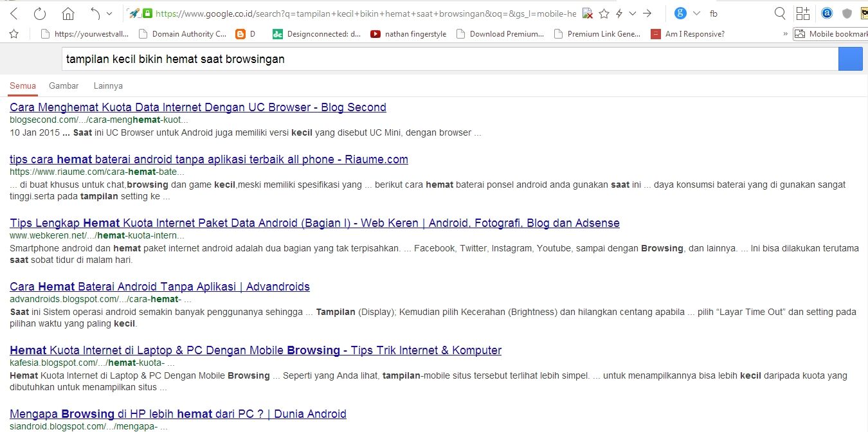Click the blogsecond.com green result URL
This screenshot has height=432, width=868.
pyautogui.click(x=99, y=120)
